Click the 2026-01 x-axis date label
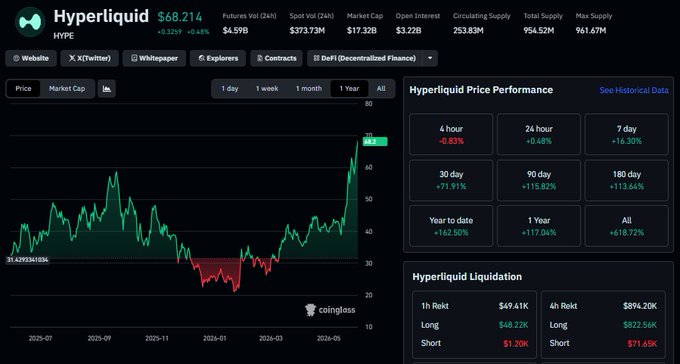 [x=214, y=338]
